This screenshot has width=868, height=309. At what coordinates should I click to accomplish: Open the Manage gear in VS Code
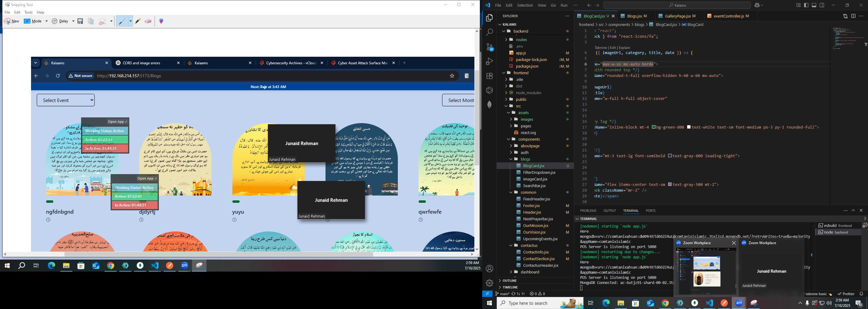489,283
